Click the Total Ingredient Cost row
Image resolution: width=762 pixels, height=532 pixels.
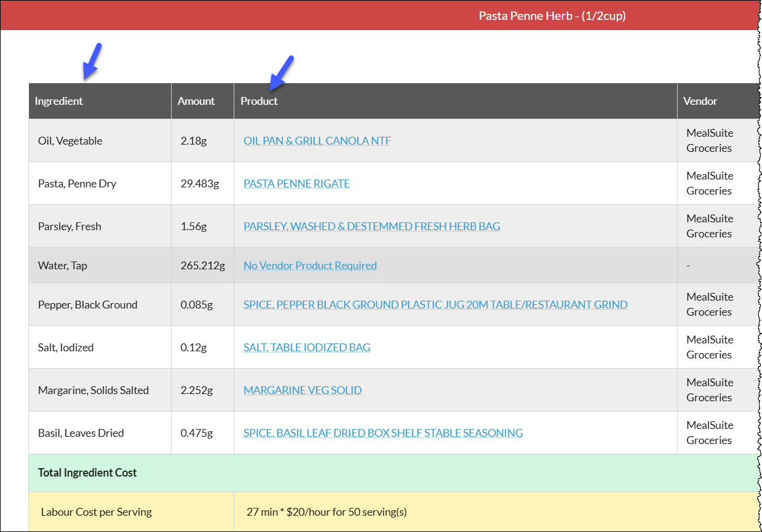tap(393, 473)
